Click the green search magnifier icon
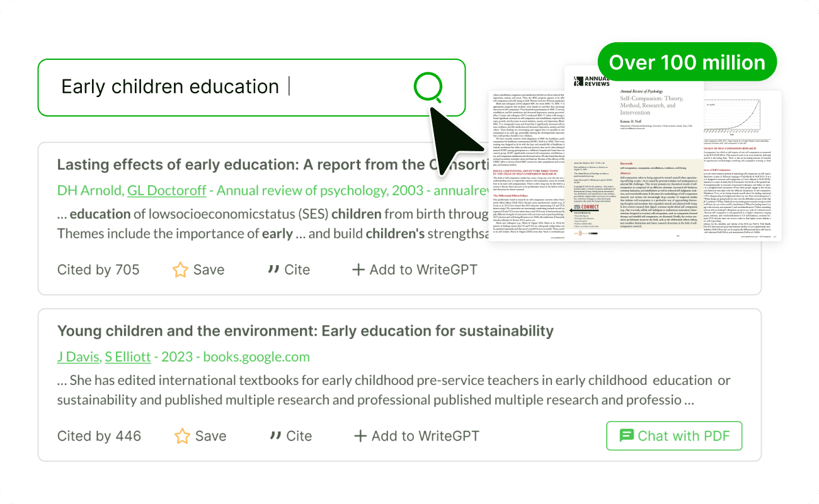 [428, 87]
